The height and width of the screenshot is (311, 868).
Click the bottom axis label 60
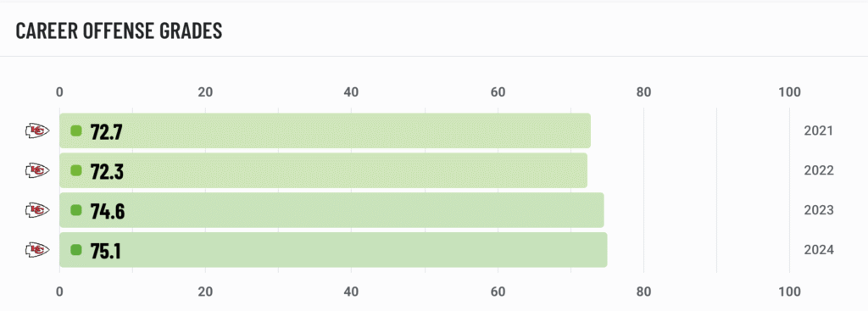pos(498,292)
